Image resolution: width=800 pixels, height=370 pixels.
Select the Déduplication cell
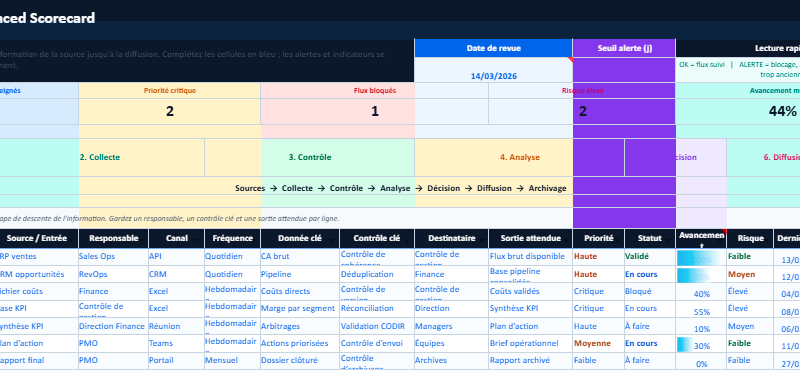(x=377, y=274)
